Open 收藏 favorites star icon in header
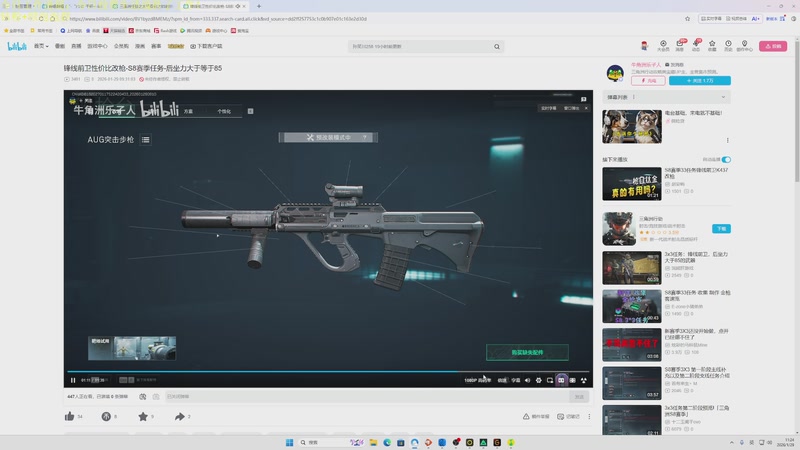This screenshot has width=800, height=450. tap(712, 46)
